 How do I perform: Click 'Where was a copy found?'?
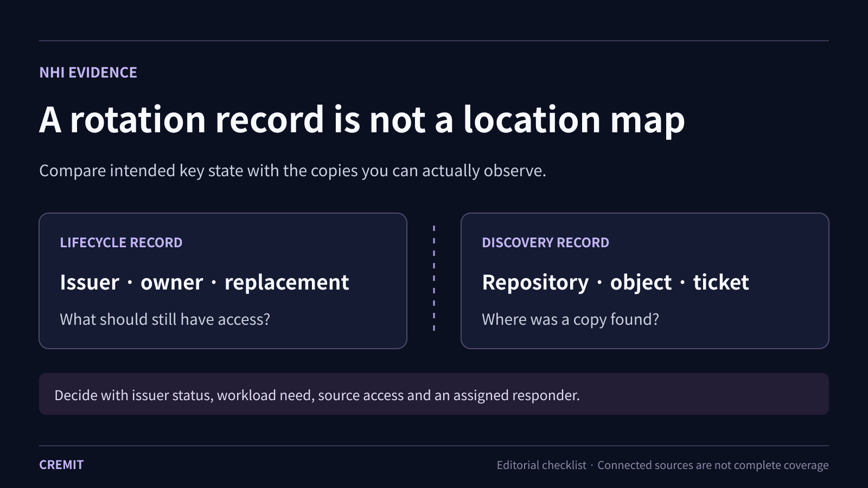570,319
